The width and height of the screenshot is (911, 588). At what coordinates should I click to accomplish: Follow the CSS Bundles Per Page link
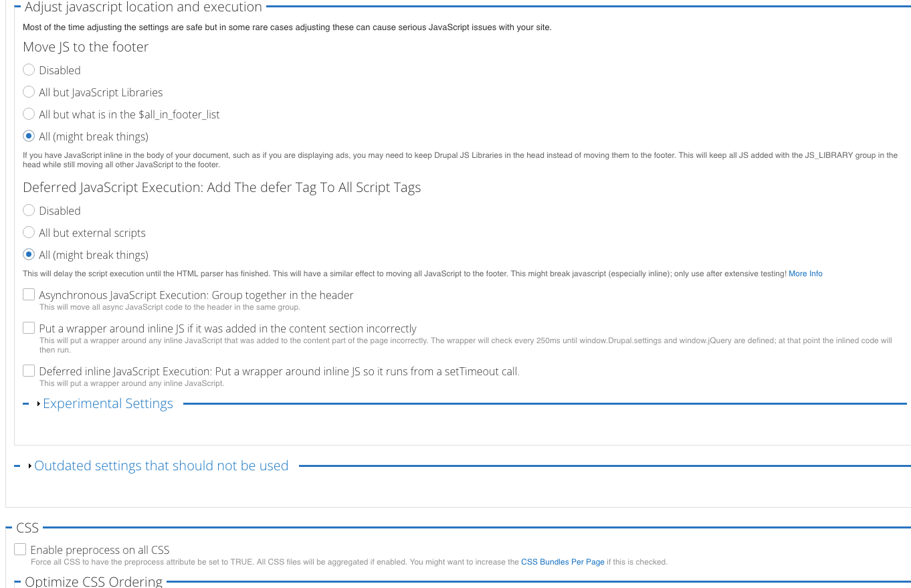tap(563, 562)
